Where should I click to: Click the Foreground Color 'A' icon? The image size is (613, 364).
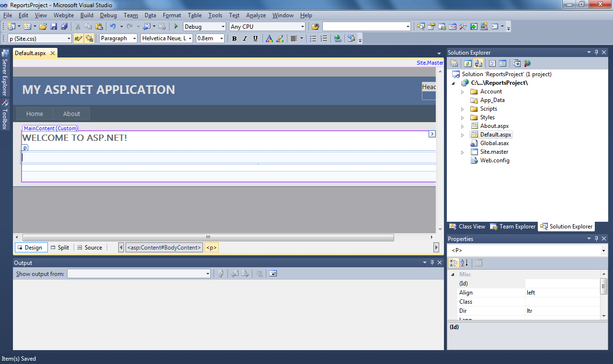point(269,38)
